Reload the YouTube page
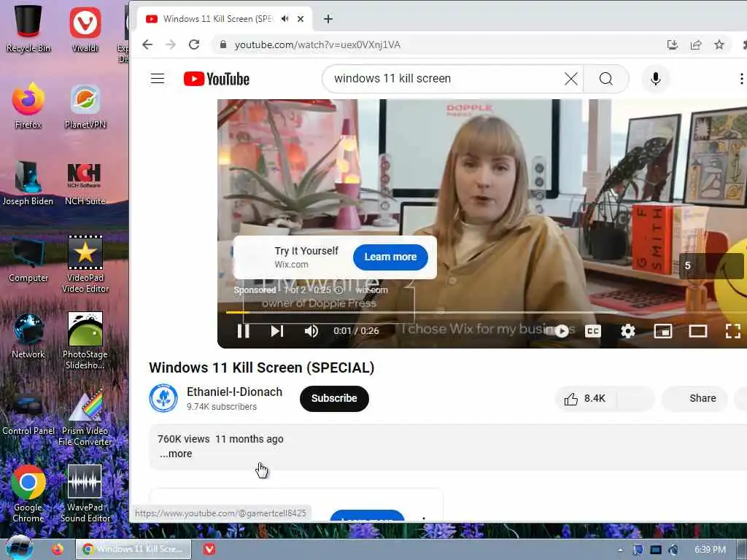Image resolution: width=747 pixels, height=560 pixels. [194, 44]
